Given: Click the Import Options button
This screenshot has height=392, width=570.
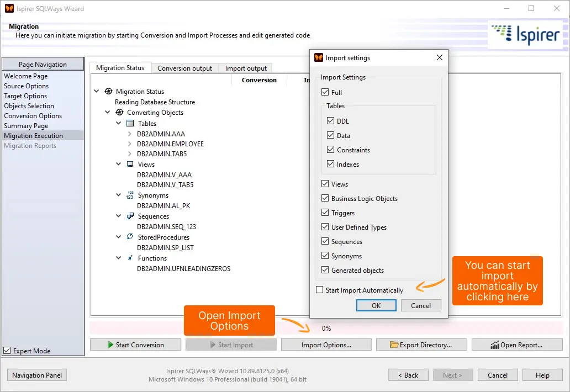Looking at the screenshot, I should tap(326, 345).
